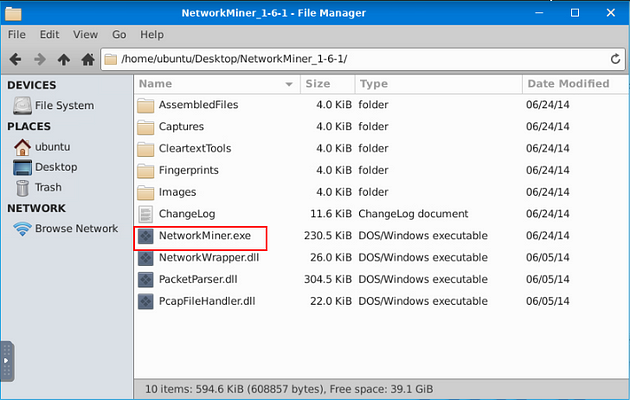Sort by the Name column header
Viewport: 630px width, 400px height.
(x=217, y=84)
